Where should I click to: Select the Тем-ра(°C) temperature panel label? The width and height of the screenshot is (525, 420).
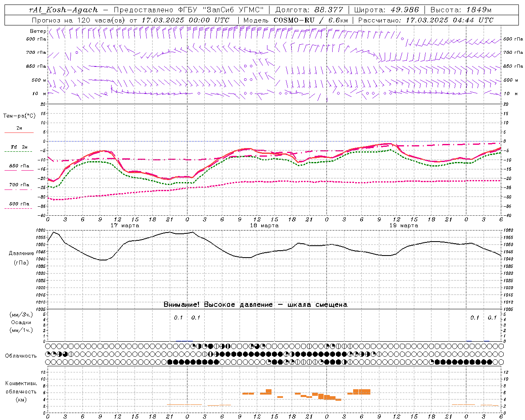[x=19, y=116]
